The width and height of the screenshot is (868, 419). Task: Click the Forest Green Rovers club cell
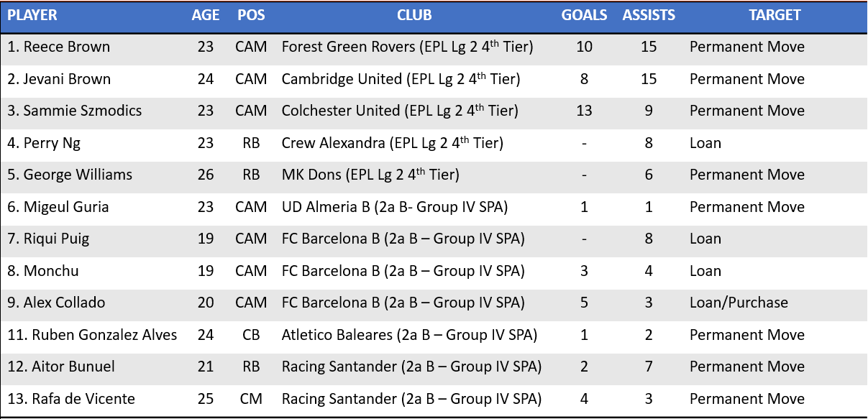(x=407, y=47)
